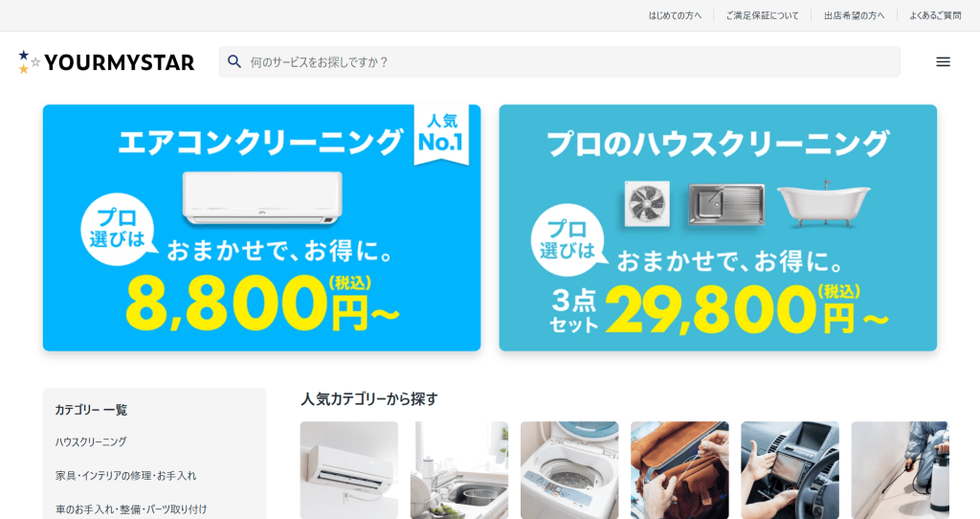Select 家具・インテリアの修理・お手入れ category
This screenshot has width=980, height=519.
point(125,475)
